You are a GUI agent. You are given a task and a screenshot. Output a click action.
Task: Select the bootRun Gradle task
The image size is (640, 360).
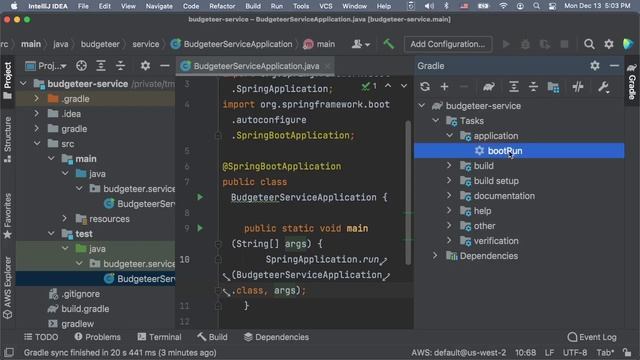coord(519,151)
